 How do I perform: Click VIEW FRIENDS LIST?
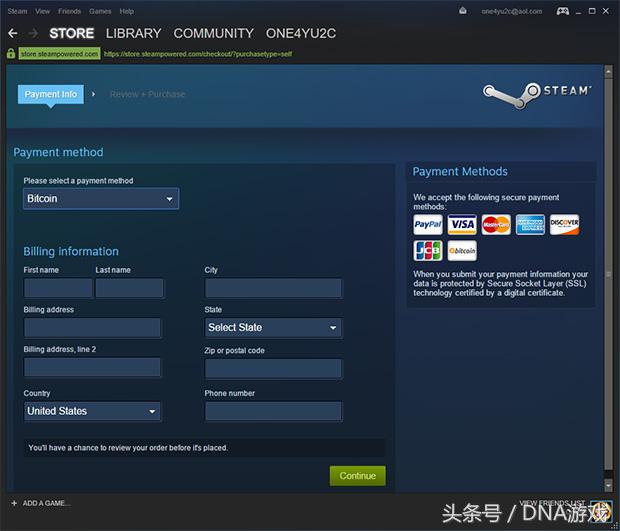click(552, 503)
